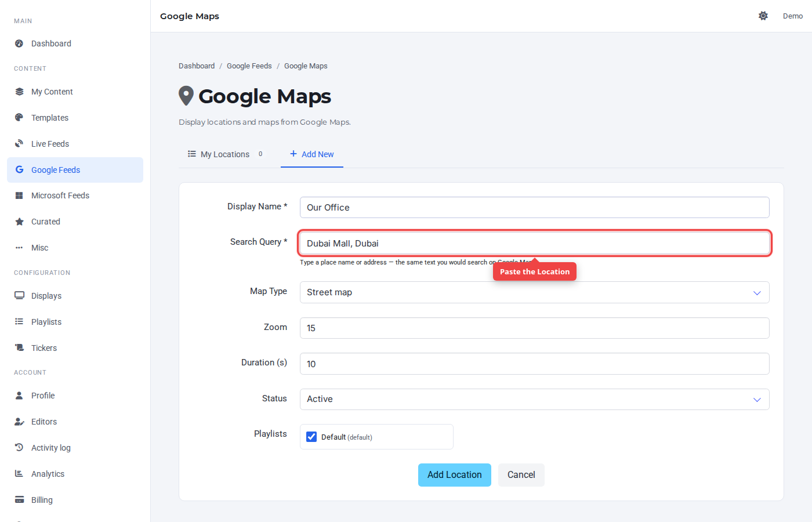The width and height of the screenshot is (812, 522).
Task: Click the Analytics chart icon
Action: tap(19, 474)
